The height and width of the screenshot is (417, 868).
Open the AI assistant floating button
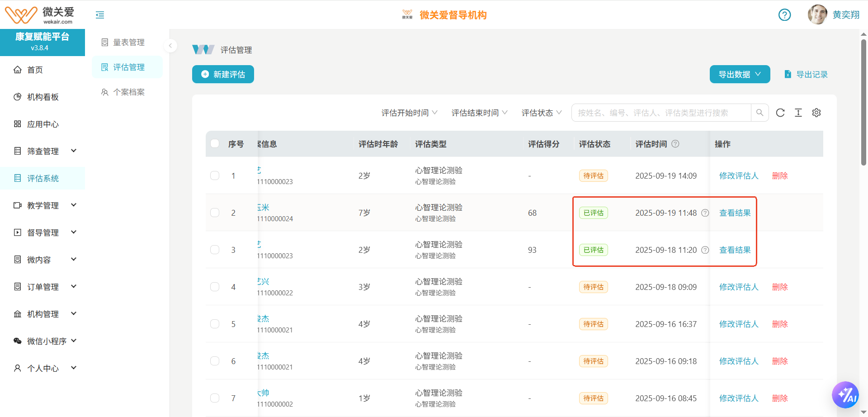pyautogui.click(x=845, y=395)
